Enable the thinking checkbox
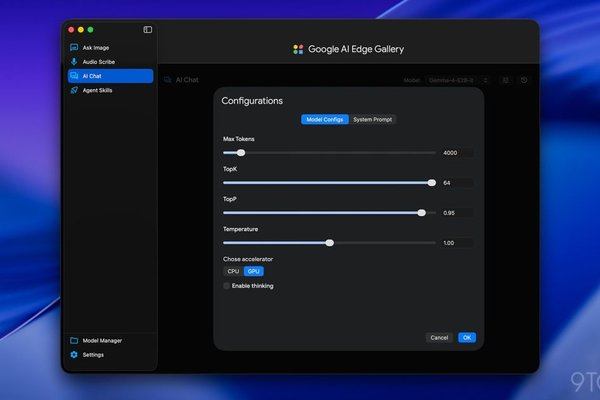This screenshot has height=400, width=600. pos(227,286)
